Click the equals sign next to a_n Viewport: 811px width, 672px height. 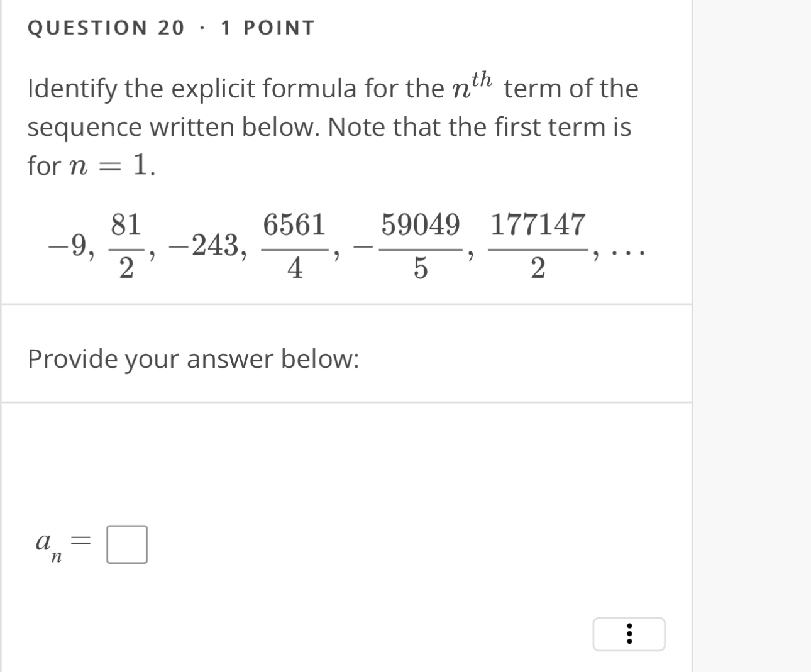coord(82,541)
